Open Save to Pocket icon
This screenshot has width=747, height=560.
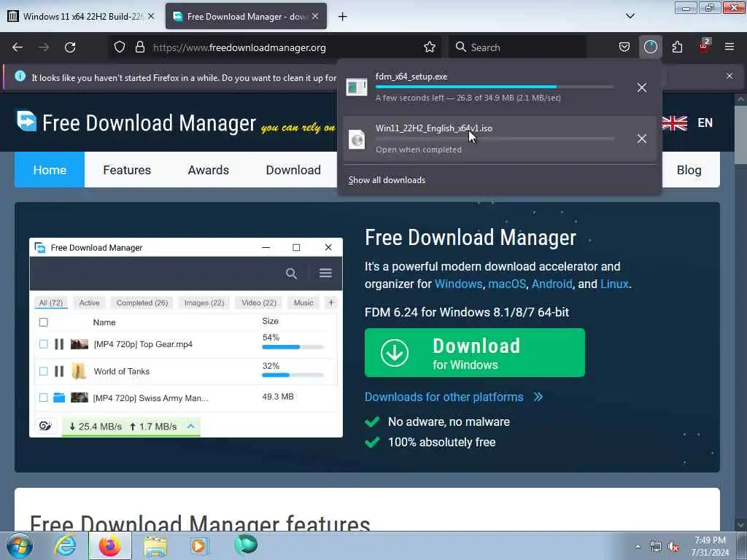[x=624, y=47]
